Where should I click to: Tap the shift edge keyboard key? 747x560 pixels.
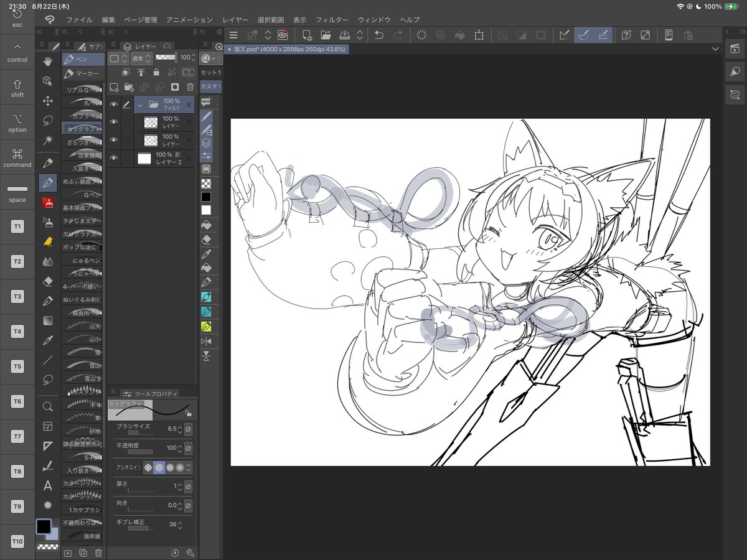click(x=17, y=88)
